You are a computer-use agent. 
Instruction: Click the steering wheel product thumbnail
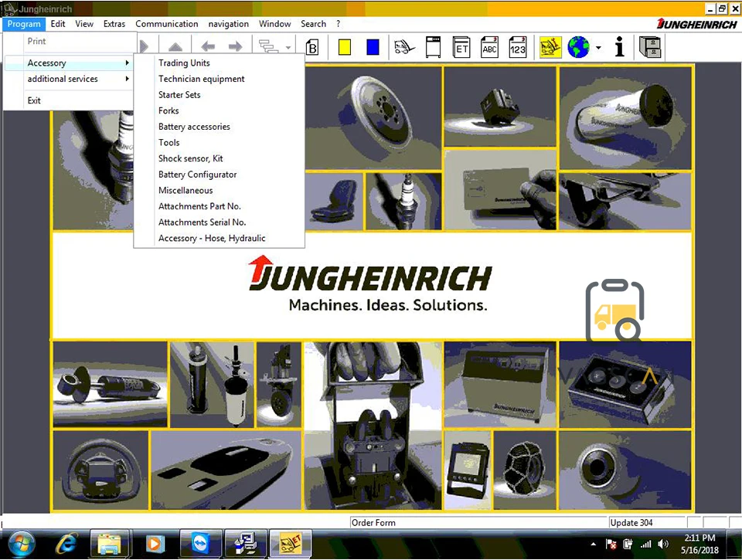(100, 470)
